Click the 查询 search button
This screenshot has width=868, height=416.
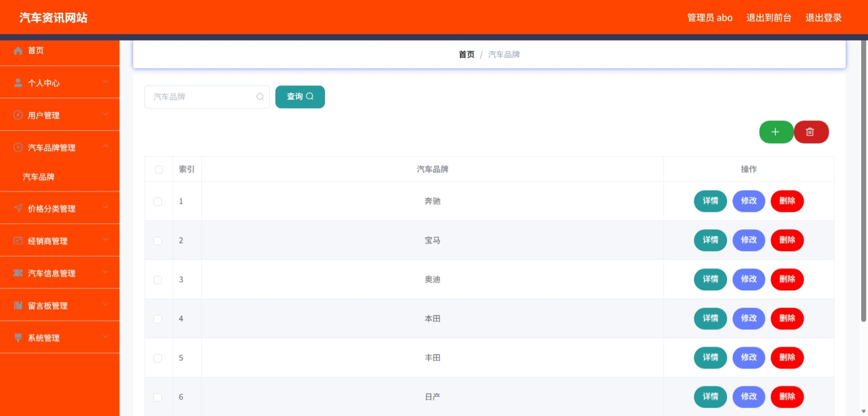[x=300, y=97]
